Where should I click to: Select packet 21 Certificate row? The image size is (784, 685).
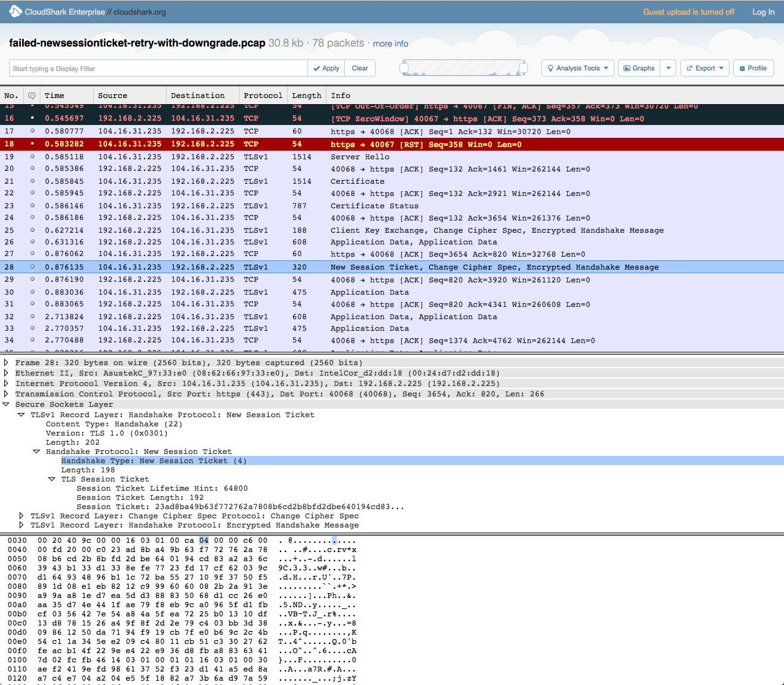(x=392, y=181)
